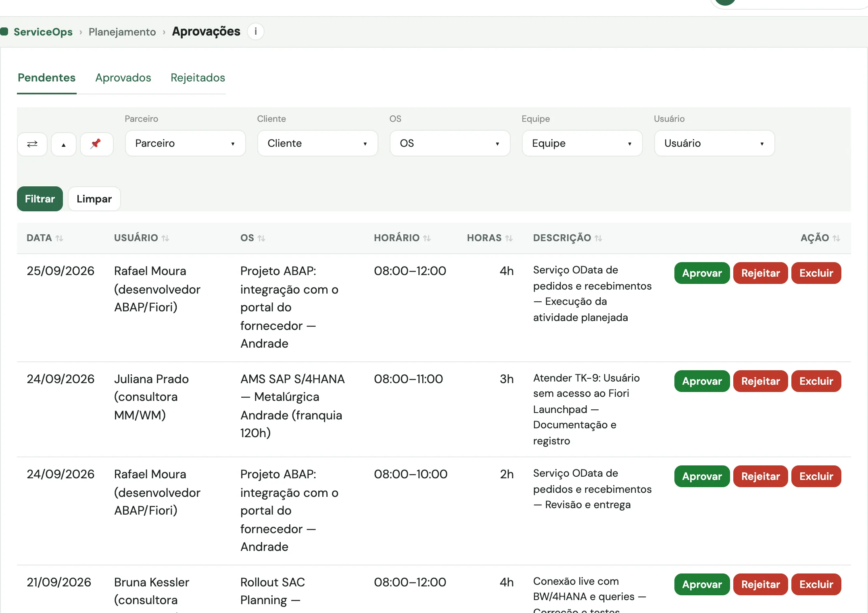Click the date cell 25/09/2026
This screenshot has height=613, width=868.
61,271
